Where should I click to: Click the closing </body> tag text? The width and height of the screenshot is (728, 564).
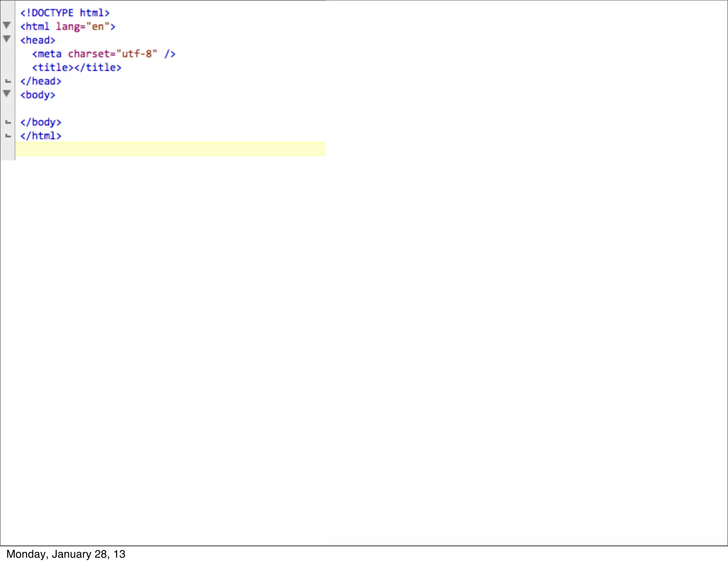click(x=41, y=122)
